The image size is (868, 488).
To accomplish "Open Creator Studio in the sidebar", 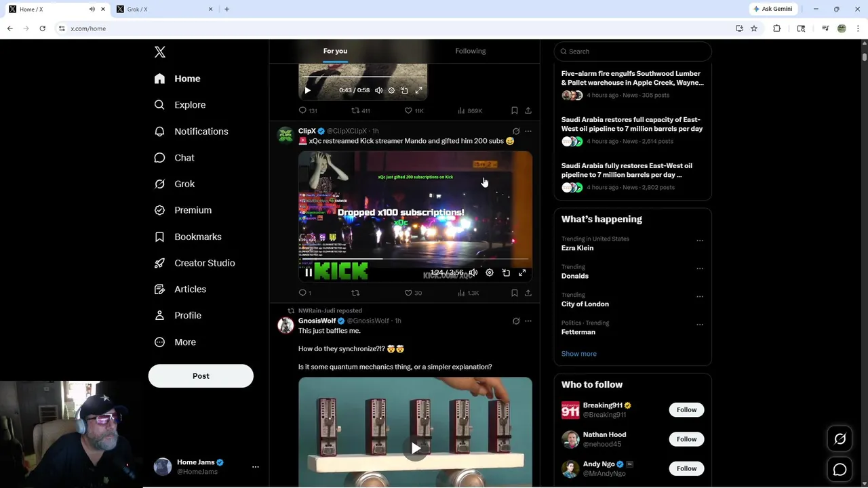I will coord(194,263).
